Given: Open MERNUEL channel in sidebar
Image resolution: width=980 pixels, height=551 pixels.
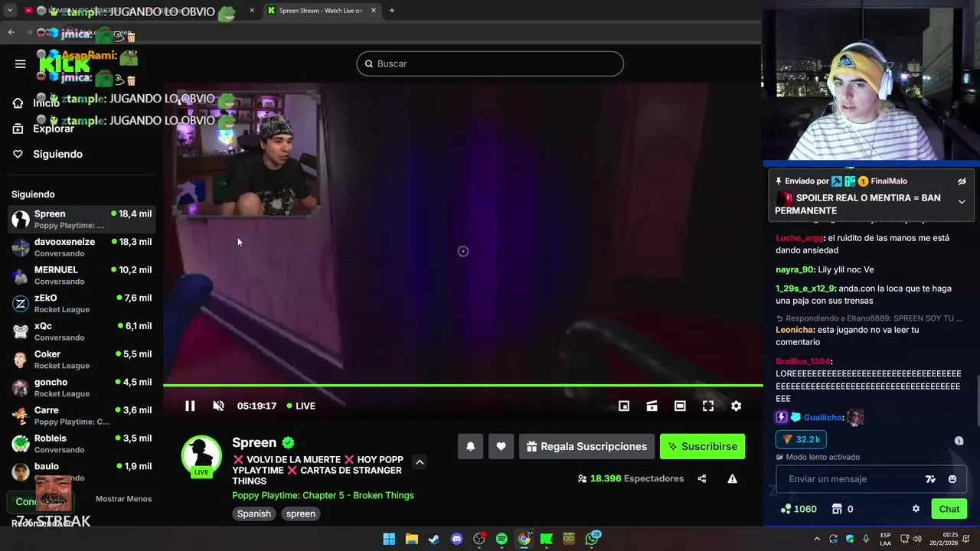Looking at the screenshot, I should coord(81,275).
